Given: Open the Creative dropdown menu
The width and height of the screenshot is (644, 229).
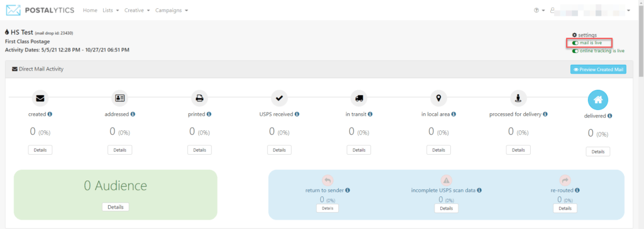Looking at the screenshot, I should pos(137,10).
